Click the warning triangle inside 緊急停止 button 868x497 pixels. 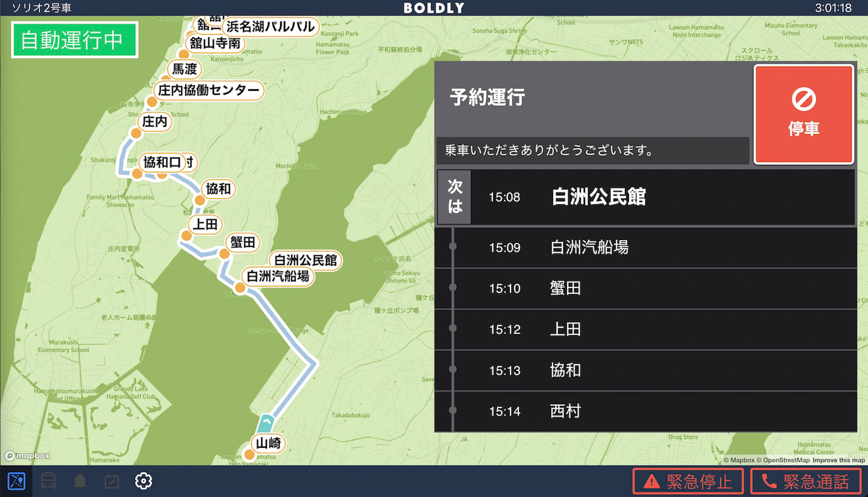[x=651, y=482]
